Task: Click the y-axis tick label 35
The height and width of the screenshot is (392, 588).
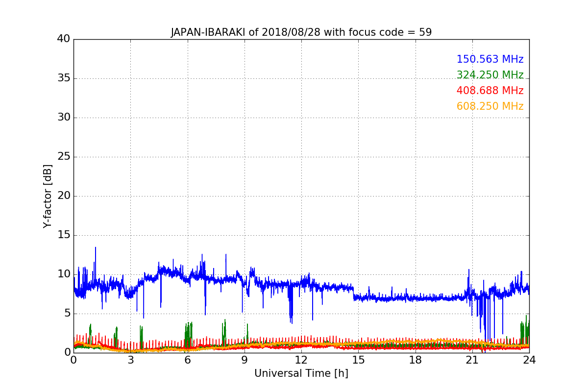Action: click(64, 78)
